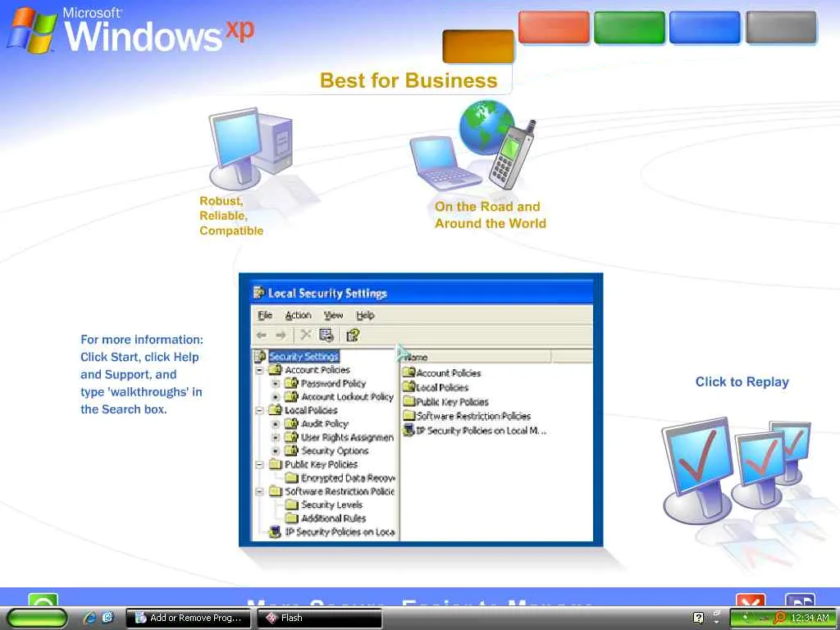
Task: Click the Best for Business heading
Action: click(409, 80)
